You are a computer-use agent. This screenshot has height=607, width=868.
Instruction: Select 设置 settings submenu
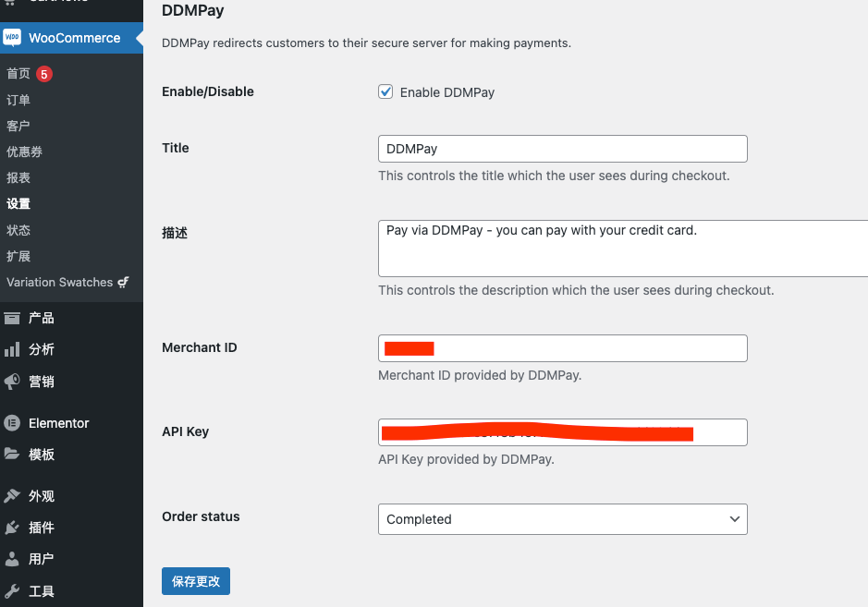pyautogui.click(x=18, y=203)
